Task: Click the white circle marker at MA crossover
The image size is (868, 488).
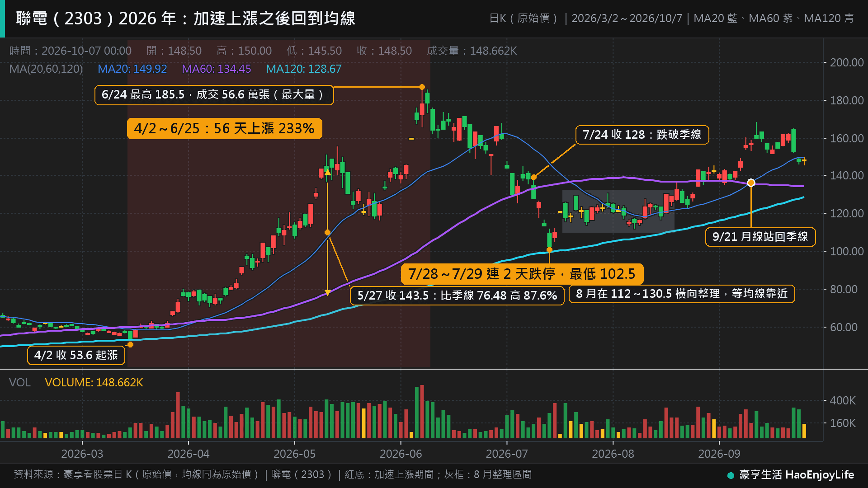Action: pos(751,183)
